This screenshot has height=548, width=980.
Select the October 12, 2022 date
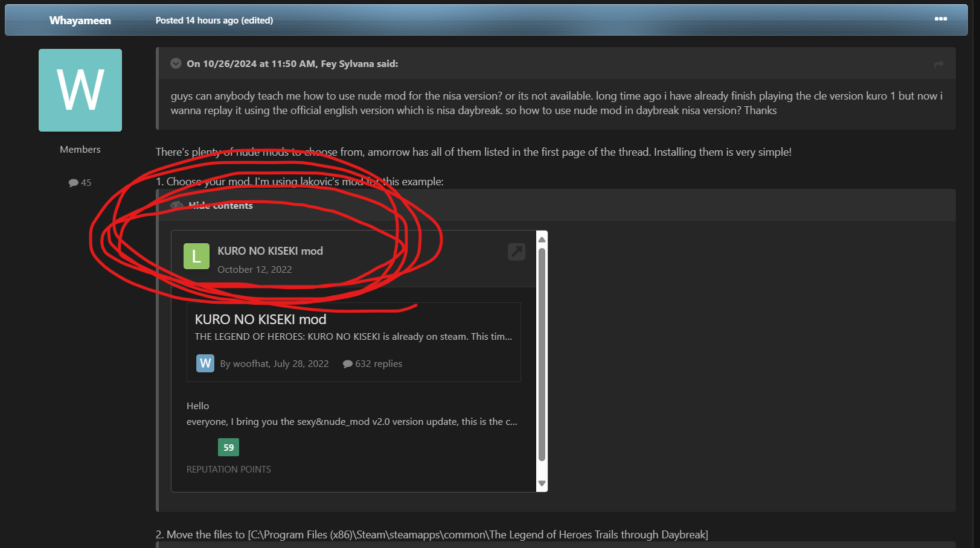click(255, 270)
